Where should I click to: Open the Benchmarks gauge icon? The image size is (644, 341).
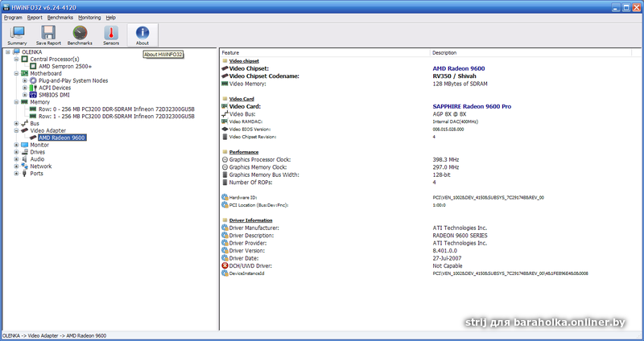[x=80, y=32]
